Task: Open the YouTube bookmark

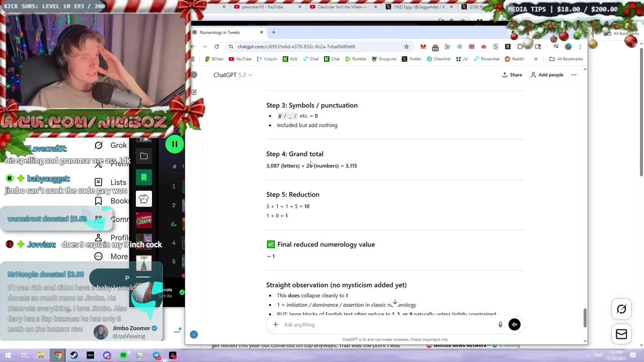Action: pyautogui.click(x=240, y=59)
